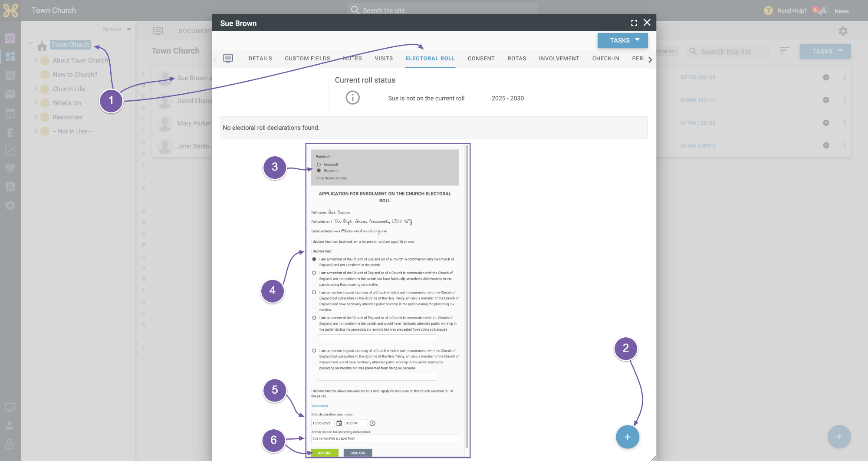Open the page settings gear top right
868x461 pixels.
[x=843, y=31]
